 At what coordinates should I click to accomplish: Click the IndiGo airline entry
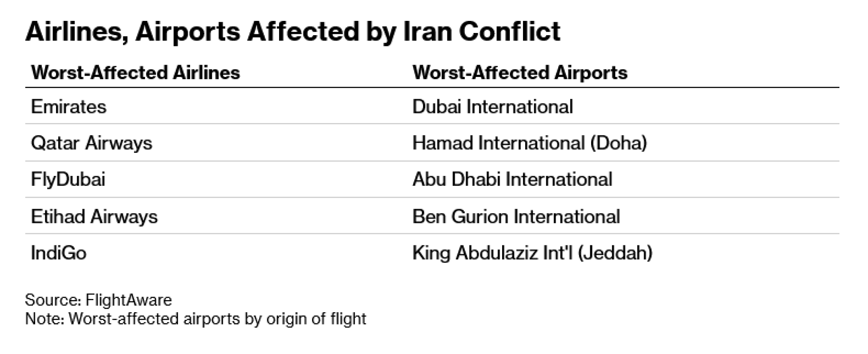[59, 253]
